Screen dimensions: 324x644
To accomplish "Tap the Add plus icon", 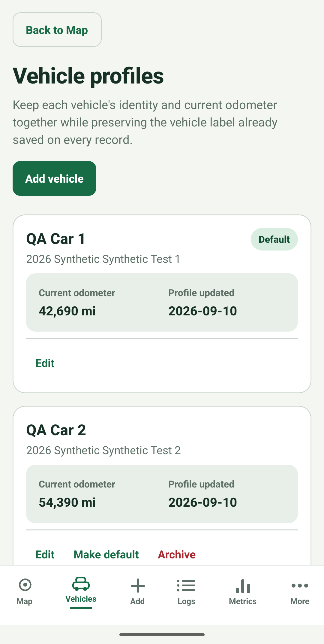I will (x=138, y=586).
